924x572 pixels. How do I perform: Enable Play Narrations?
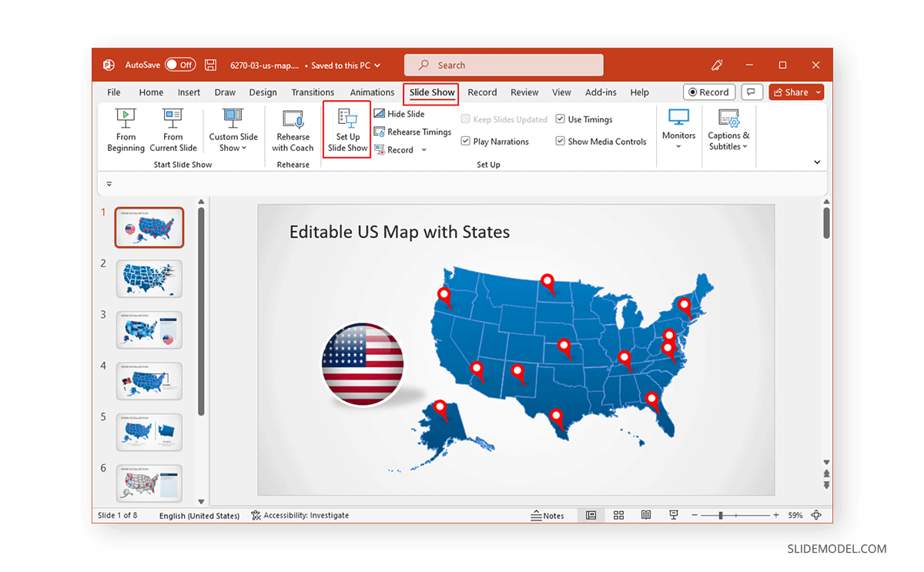[465, 141]
